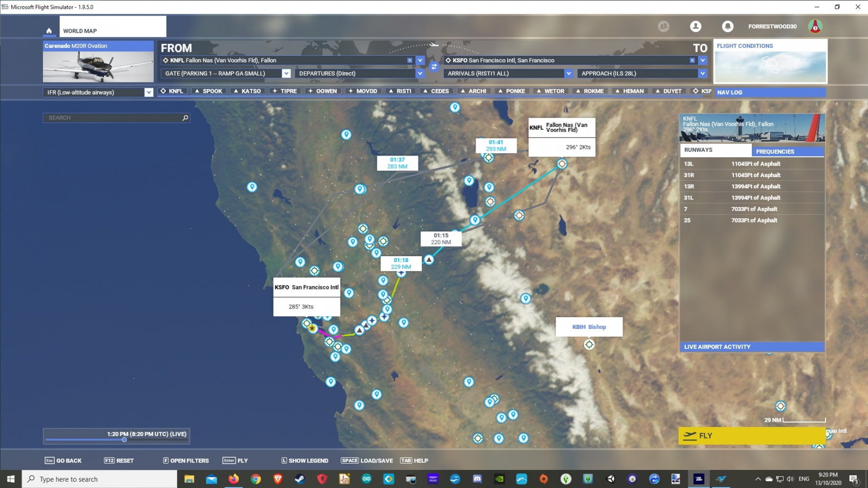Select the HEMAN waypoint

click(x=630, y=91)
